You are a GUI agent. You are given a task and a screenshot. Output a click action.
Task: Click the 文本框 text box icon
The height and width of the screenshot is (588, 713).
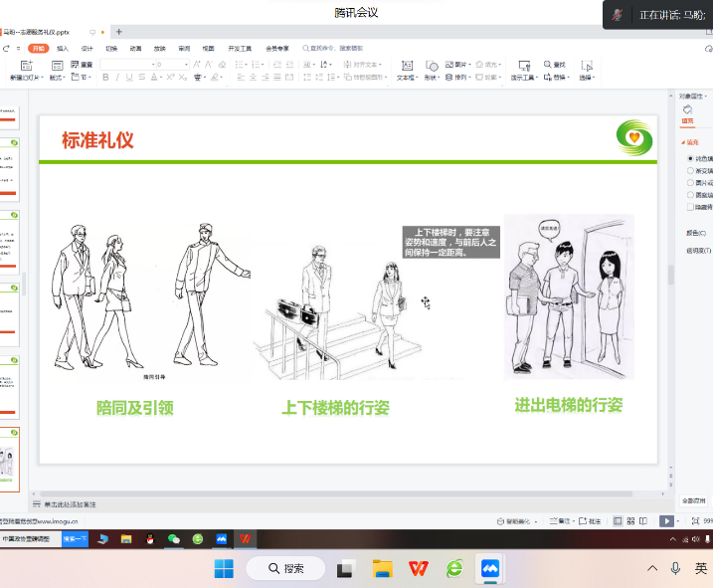point(406,67)
